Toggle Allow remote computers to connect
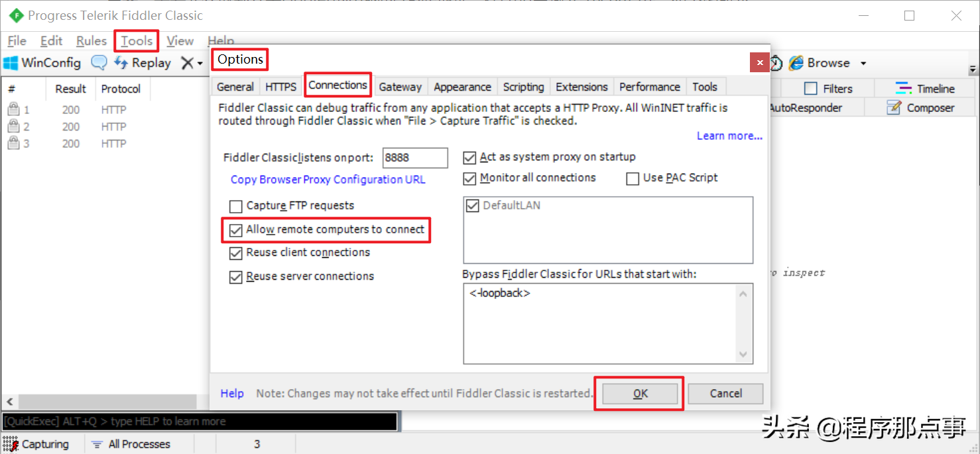Image resolution: width=980 pixels, height=454 pixels. tap(235, 230)
